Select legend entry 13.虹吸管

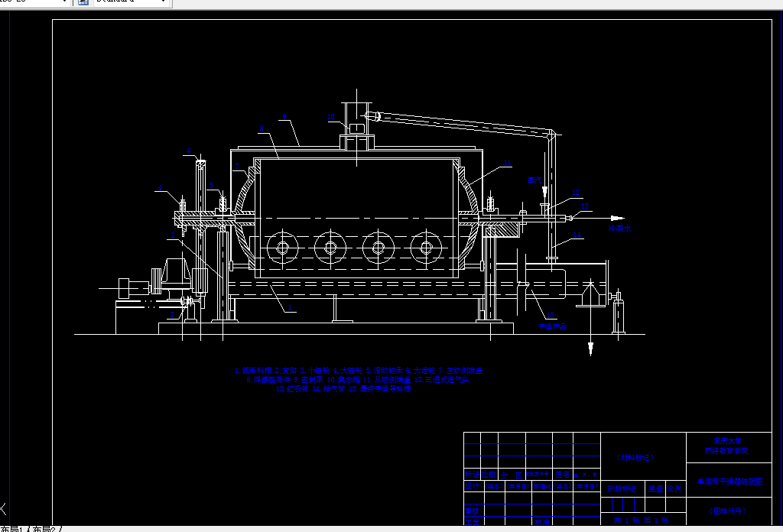coord(292,389)
